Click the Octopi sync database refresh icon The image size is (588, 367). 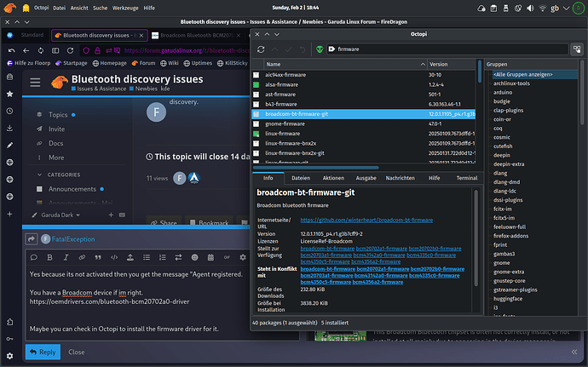point(261,49)
